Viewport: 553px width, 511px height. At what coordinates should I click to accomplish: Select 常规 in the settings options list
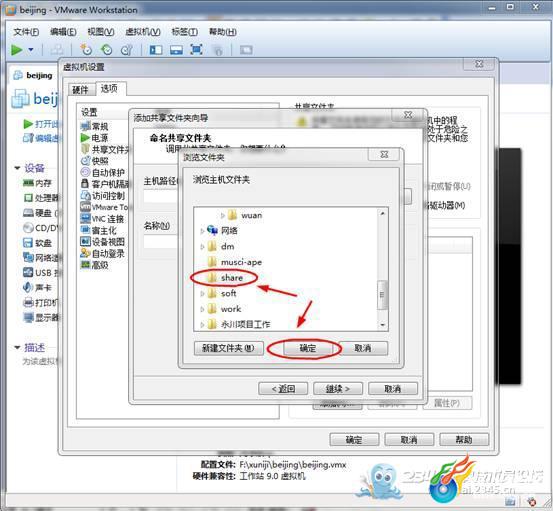pyautogui.click(x=95, y=126)
